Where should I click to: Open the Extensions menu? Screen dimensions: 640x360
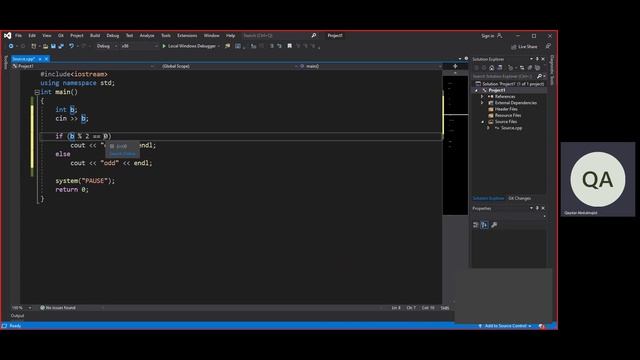pos(187,36)
